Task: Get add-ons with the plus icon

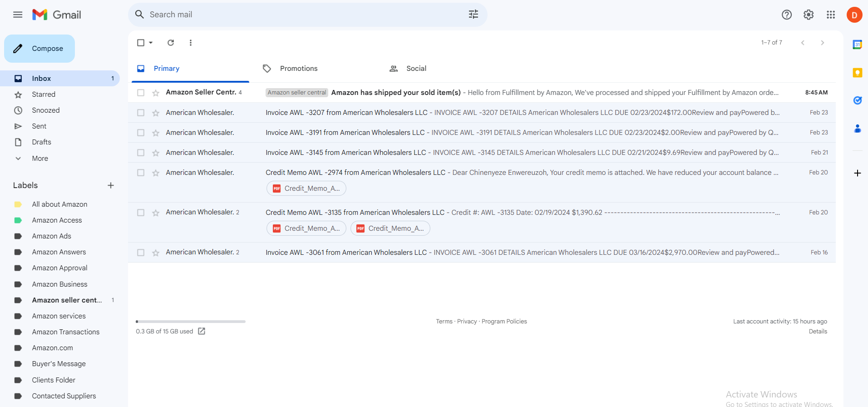Action: [858, 173]
